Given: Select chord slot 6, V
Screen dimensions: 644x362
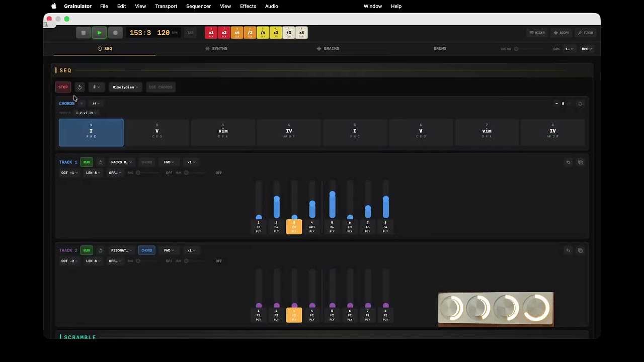Looking at the screenshot, I should [421, 133].
